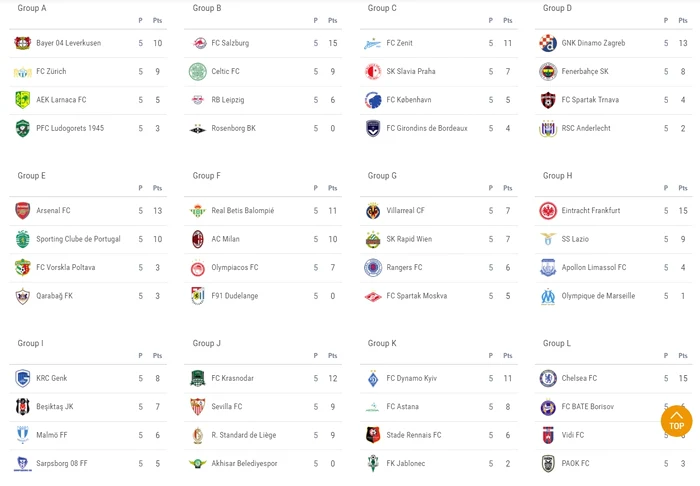Click the Bayer 04 Leverkusen club crest

[x=22, y=43]
